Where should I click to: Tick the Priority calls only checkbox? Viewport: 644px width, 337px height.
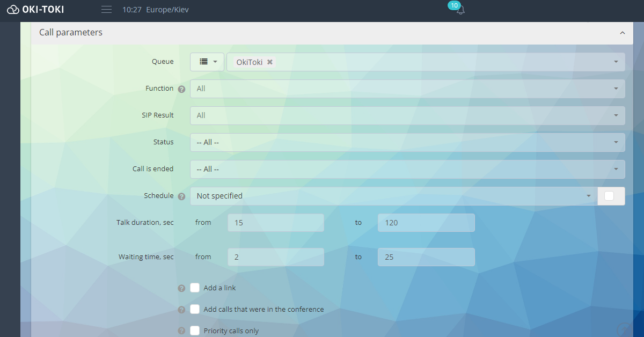(195, 331)
